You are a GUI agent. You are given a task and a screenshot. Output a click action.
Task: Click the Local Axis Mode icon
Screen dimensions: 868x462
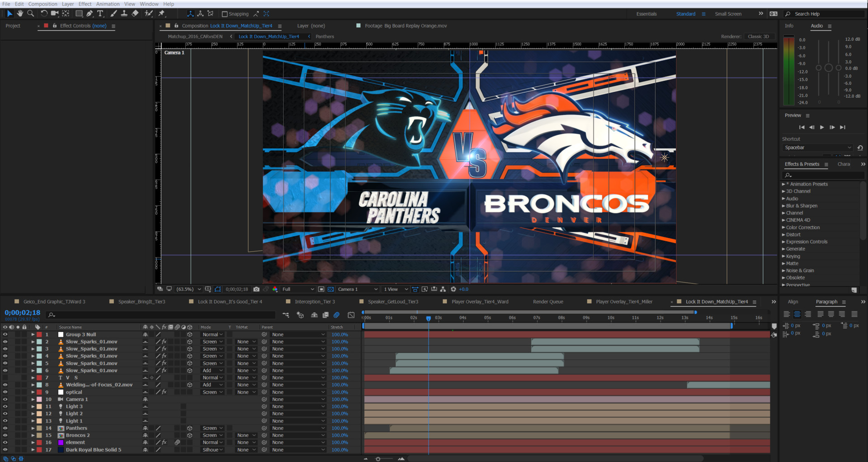(190, 14)
